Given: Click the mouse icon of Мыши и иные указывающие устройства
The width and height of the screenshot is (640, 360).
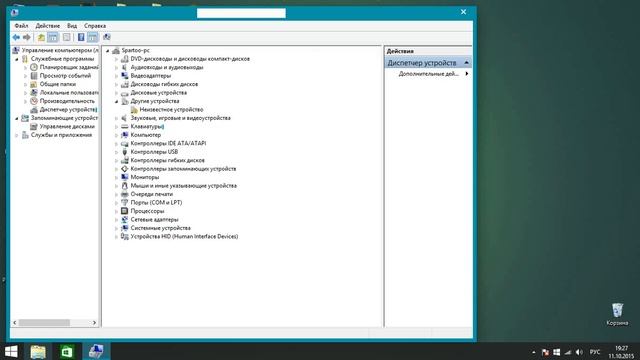Looking at the screenshot, I should [x=125, y=186].
